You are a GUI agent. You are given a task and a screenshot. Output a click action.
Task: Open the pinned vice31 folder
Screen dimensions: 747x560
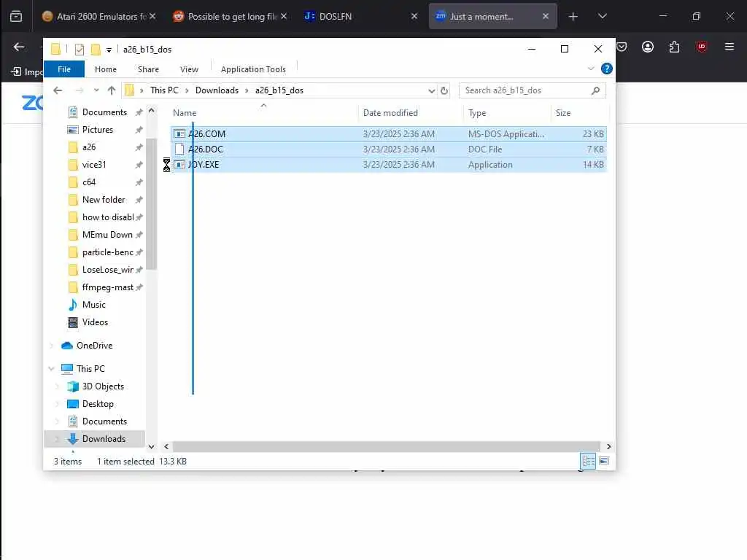click(x=94, y=165)
